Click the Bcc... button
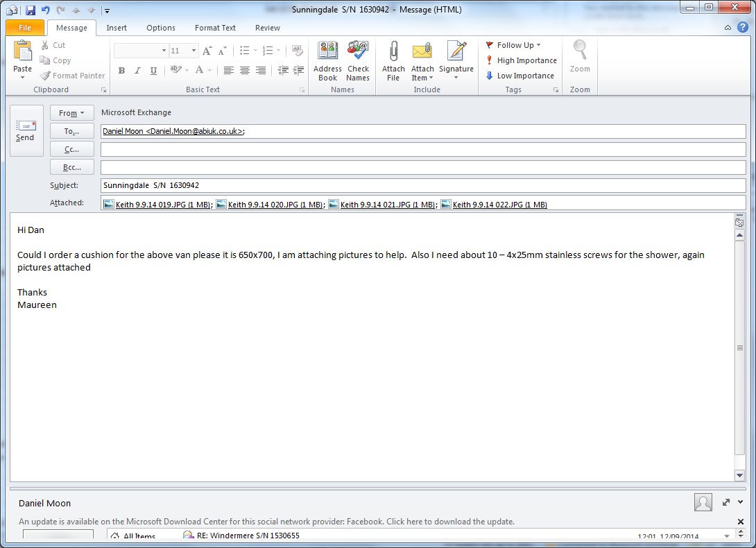 point(72,167)
